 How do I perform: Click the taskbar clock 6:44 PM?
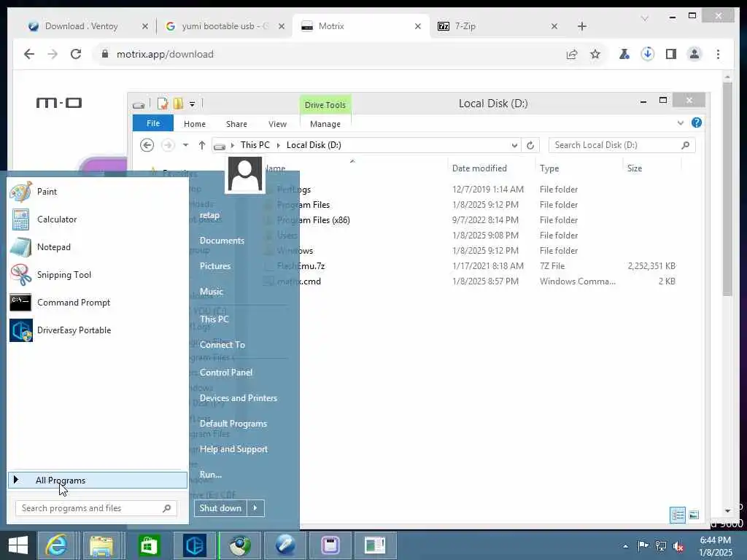pos(716,540)
